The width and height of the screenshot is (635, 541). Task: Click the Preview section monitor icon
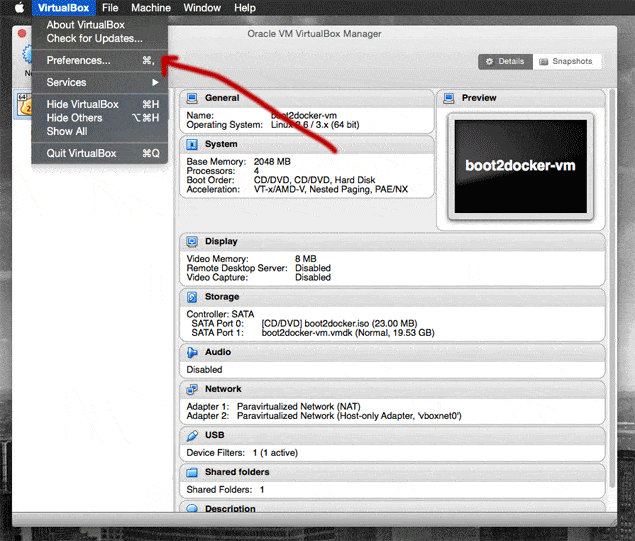pyautogui.click(x=449, y=98)
